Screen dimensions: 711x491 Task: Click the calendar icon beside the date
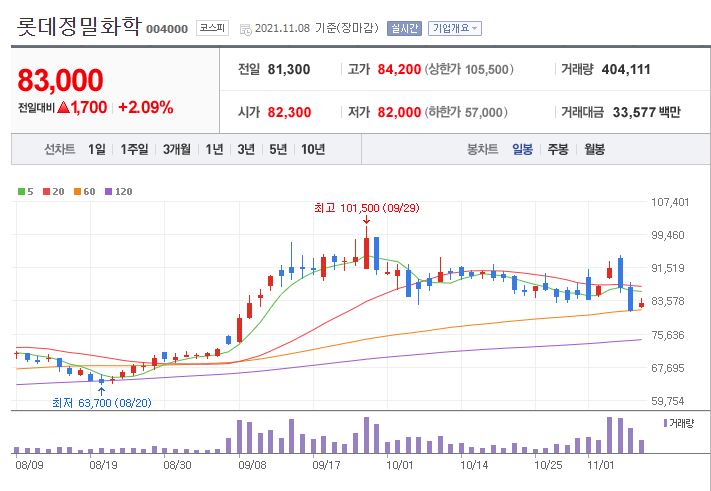[245, 29]
